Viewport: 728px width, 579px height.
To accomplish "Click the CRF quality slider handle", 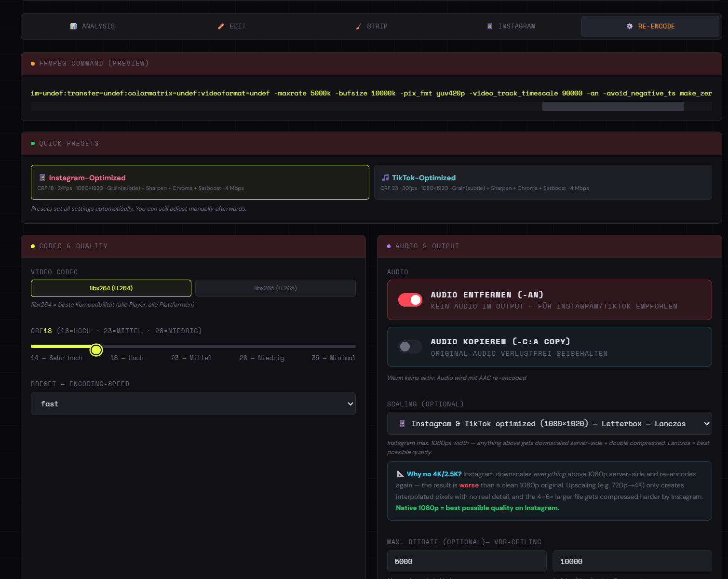I will click(x=96, y=350).
